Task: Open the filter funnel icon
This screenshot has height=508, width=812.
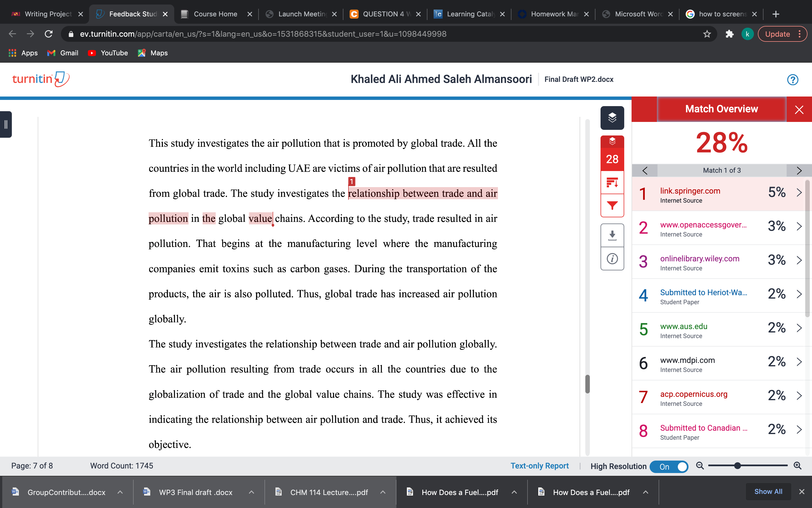Action: pos(612,206)
